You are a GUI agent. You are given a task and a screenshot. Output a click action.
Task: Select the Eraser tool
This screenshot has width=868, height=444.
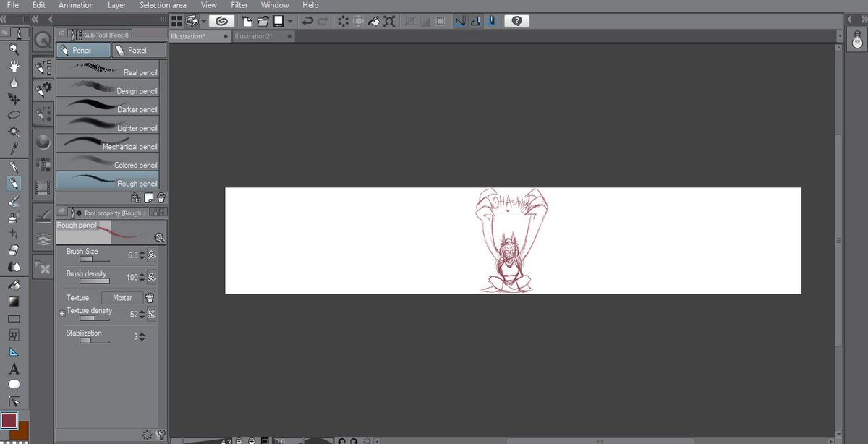[x=13, y=250]
